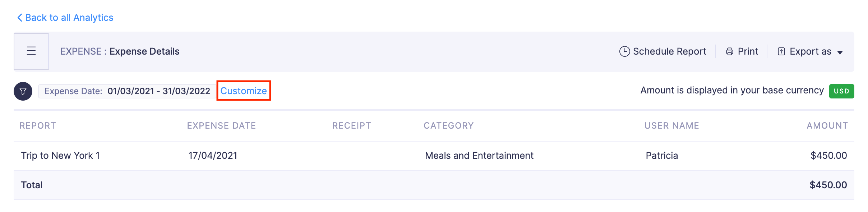Click the AMOUNT column header
This screenshot has height=212, width=868.
[x=827, y=126]
